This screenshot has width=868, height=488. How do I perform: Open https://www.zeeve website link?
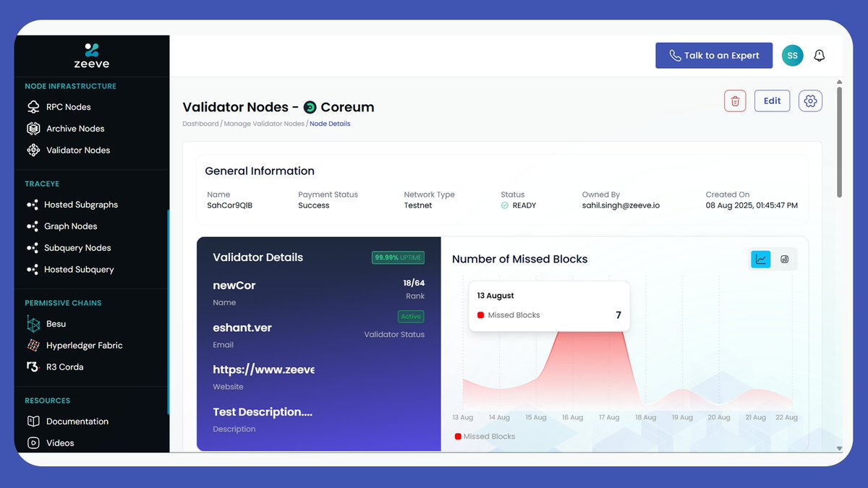tap(264, 369)
